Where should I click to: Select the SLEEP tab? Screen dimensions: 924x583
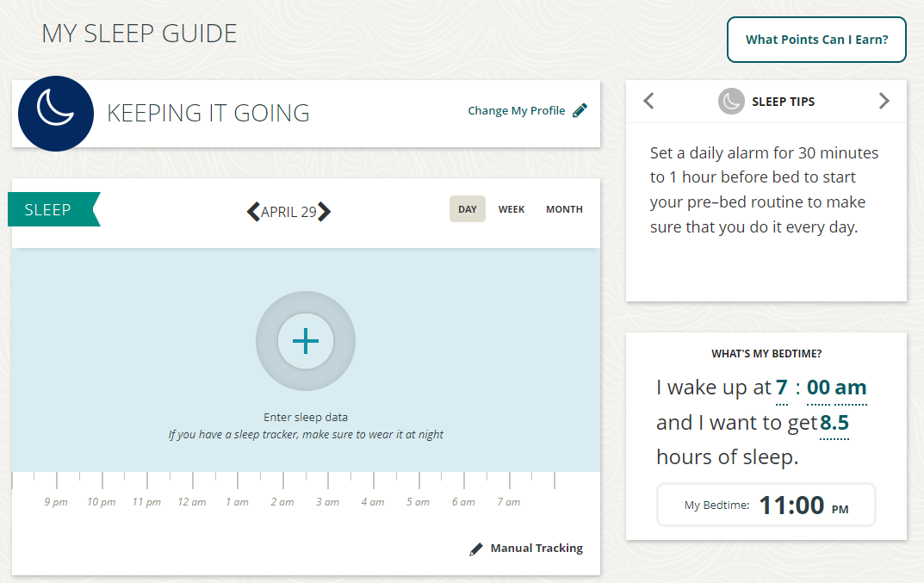pyautogui.click(x=48, y=208)
